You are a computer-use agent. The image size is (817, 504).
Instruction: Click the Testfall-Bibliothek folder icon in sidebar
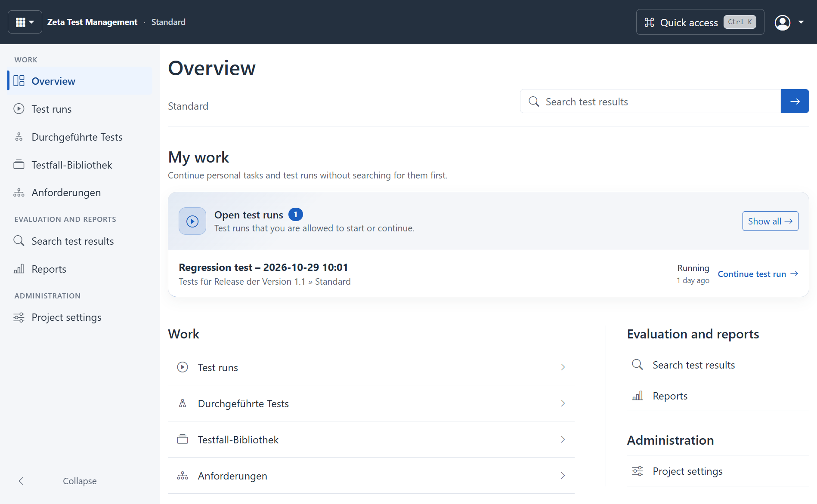pyautogui.click(x=19, y=164)
